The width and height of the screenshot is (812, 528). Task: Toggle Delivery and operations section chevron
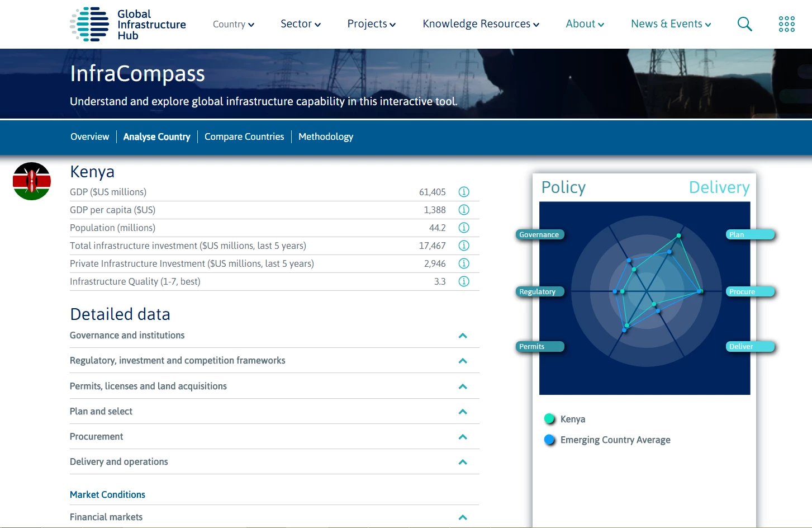tap(463, 462)
